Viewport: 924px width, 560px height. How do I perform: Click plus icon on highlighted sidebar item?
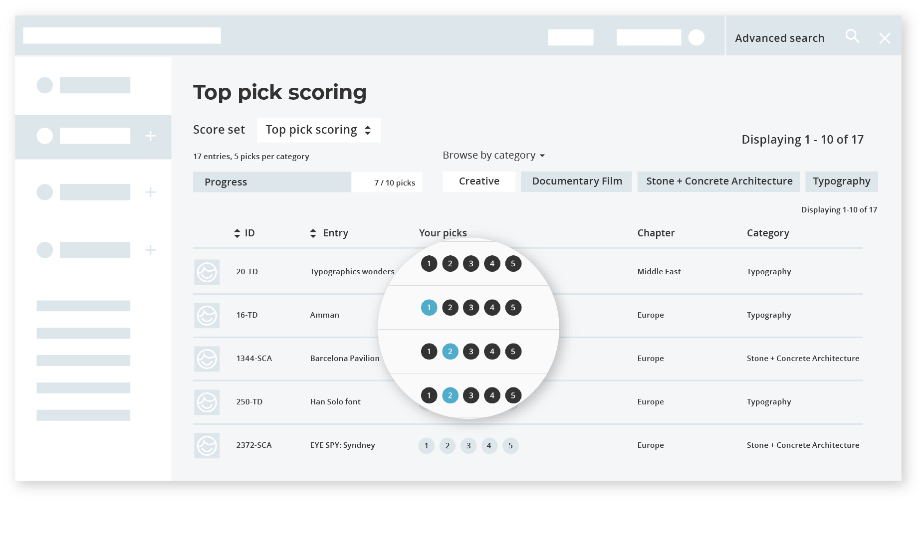coord(150,136)
